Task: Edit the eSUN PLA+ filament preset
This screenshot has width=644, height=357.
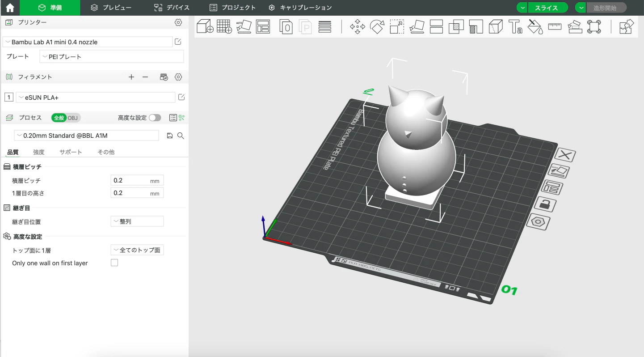Action: pos(181,97)
